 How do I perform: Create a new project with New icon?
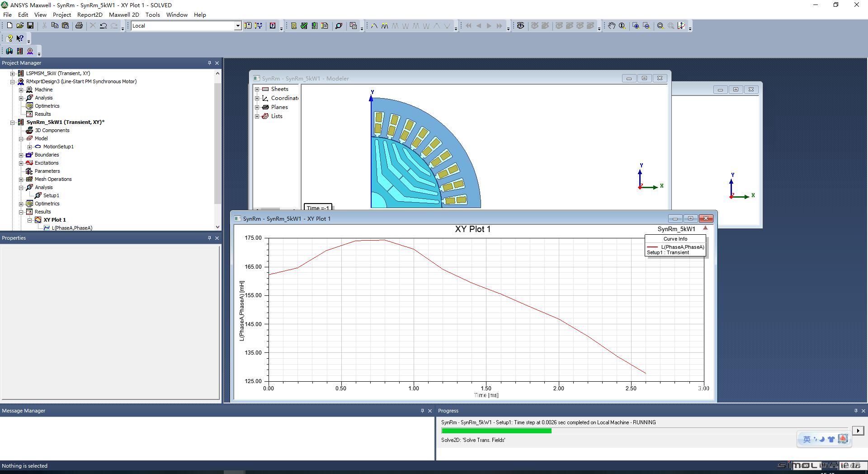pyautogui.click(x=9, y=26)
